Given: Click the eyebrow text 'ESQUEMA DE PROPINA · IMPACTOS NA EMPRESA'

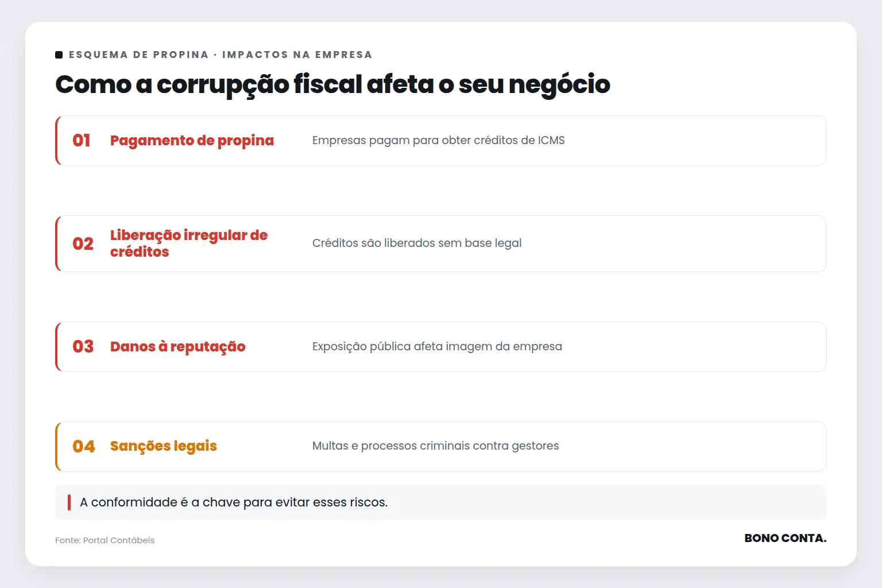Looking at the screenshot, I should [x=220, y=55].
